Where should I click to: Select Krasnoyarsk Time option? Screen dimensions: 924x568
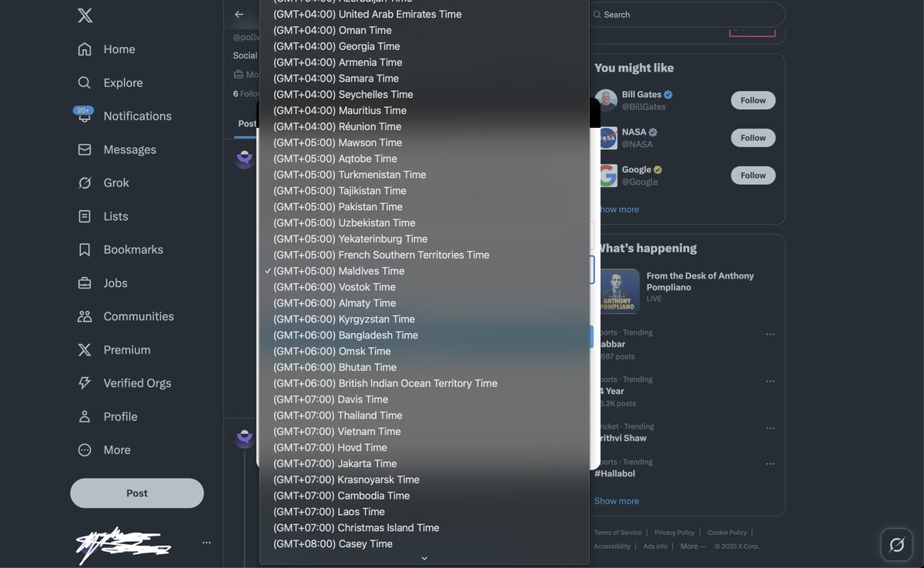424,479
